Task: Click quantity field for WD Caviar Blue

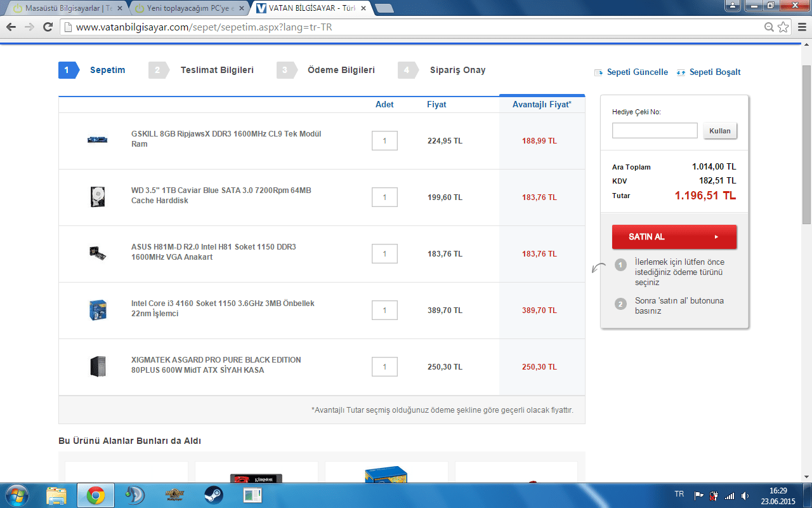Action: coord(384,197)
